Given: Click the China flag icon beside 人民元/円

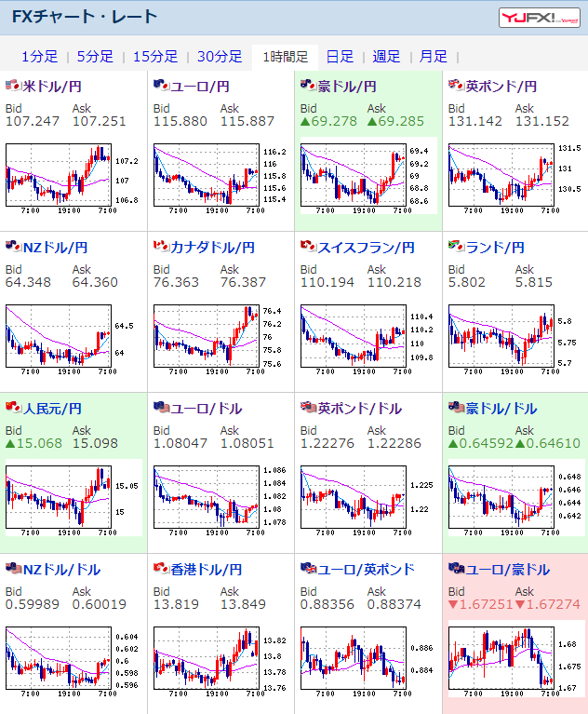Looking at the screenshot, I should 13,407.
